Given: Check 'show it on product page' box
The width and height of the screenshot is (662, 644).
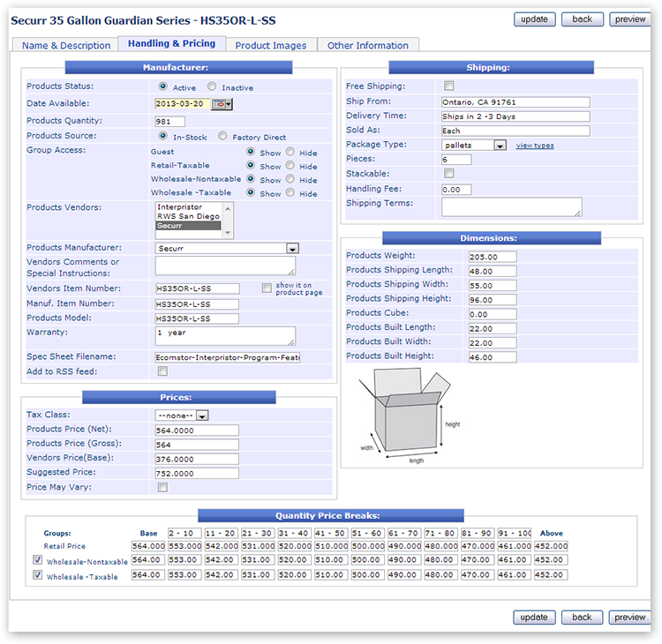Looking at the screenshot, I should [x=267, y=288].
